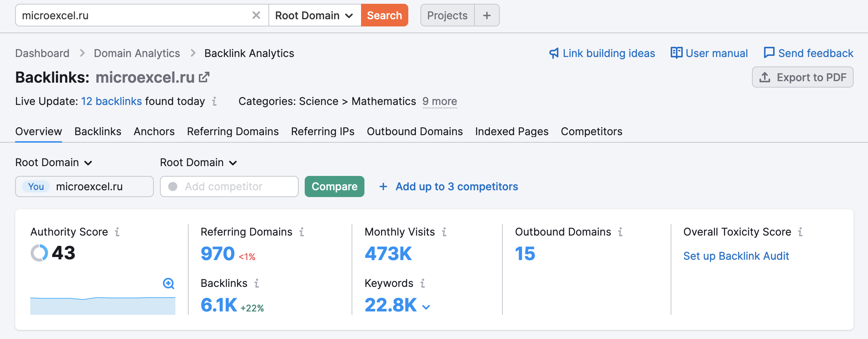
Task: Click Export to PDF button
Action: click(803, 77)
